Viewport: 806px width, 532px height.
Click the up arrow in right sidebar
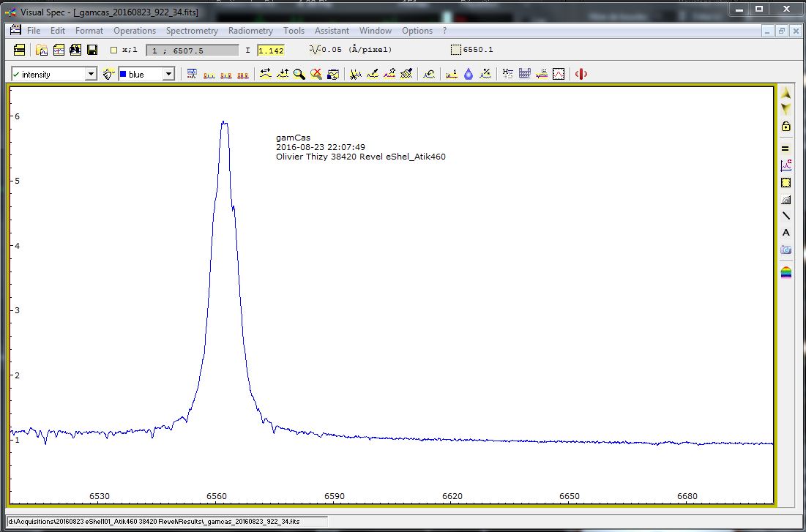(786, 94)
